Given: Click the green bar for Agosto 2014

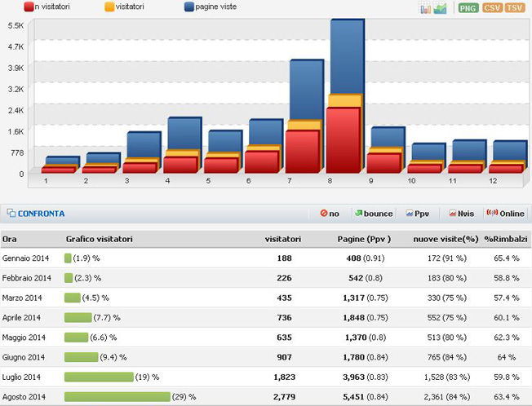Looking at the screenshot, I should pyautogui.click(x=117, y=396).
